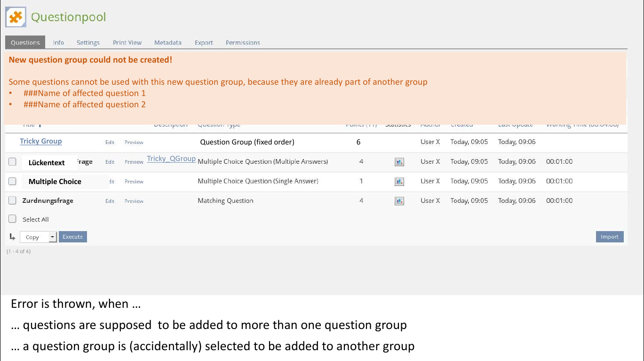Open statistics icon for Zurdnungsfrage row

[x=399, y=201]
